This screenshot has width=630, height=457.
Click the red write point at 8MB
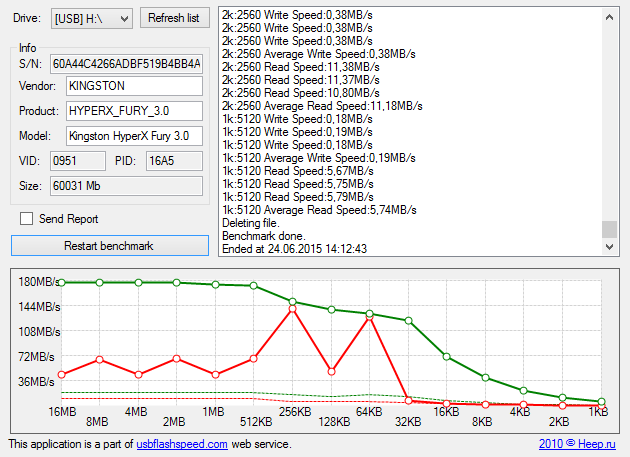click(x=100, y=359)
